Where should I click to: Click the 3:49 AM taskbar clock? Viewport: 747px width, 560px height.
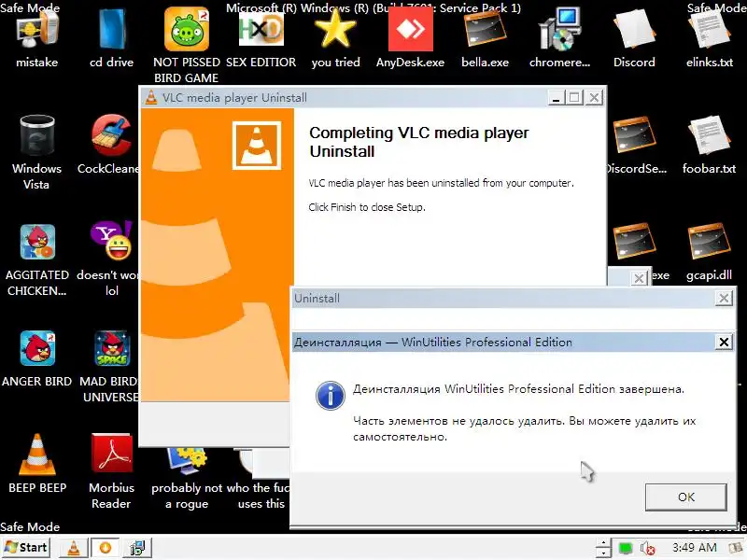point(694,548)
